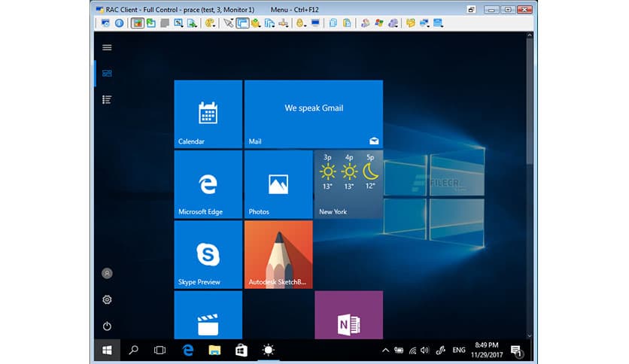
Task: Click the paste clipboard toolbar icon
Action: pyautogui.click(x=347, y=23)
